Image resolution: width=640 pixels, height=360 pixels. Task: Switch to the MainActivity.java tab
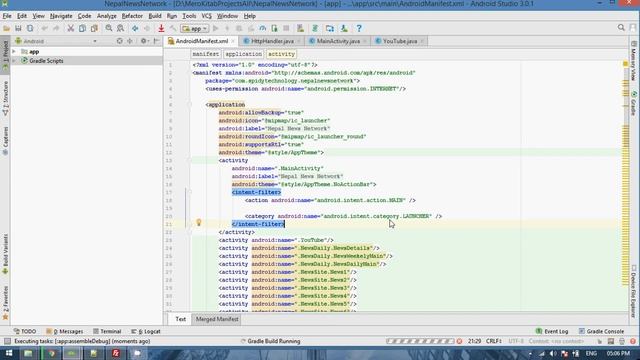click(338, 41)
